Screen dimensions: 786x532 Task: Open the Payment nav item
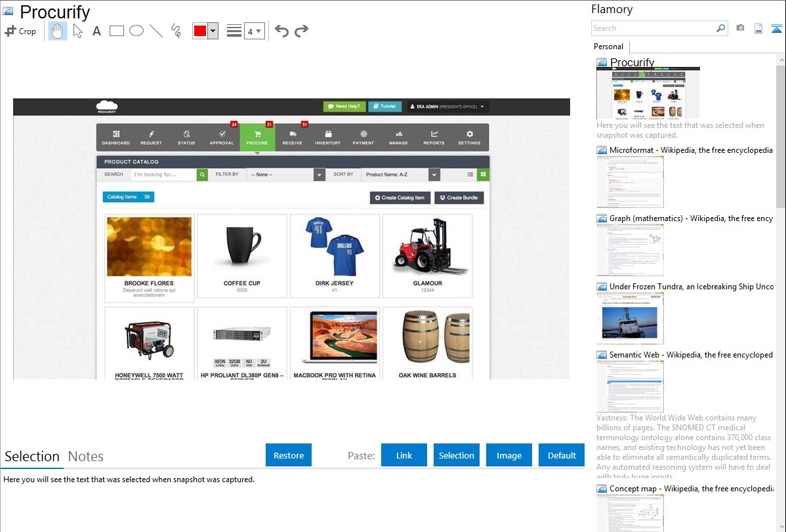point(363,137)
